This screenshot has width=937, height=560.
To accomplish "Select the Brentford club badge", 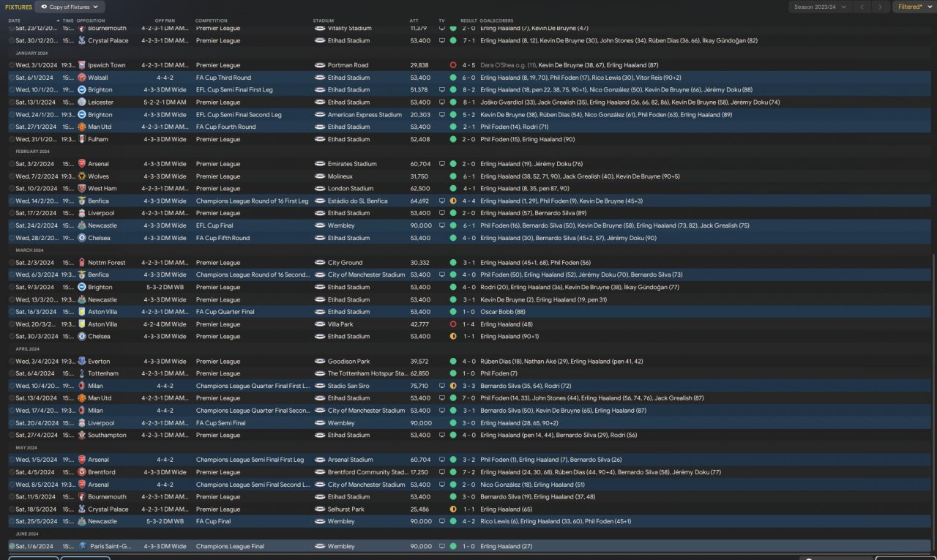I will tap(82, 472).
